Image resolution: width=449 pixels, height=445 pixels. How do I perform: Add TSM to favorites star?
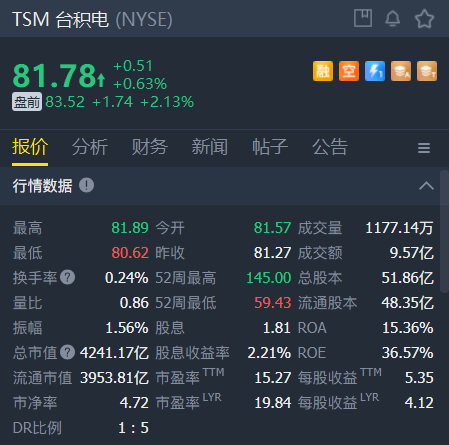point(424,19)
